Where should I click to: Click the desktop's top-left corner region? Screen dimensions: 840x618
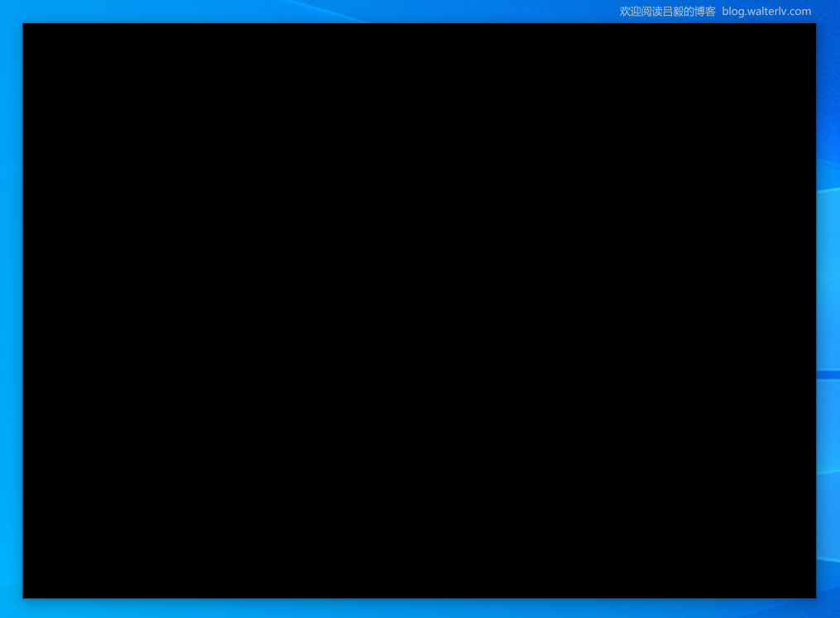point(8,8)
